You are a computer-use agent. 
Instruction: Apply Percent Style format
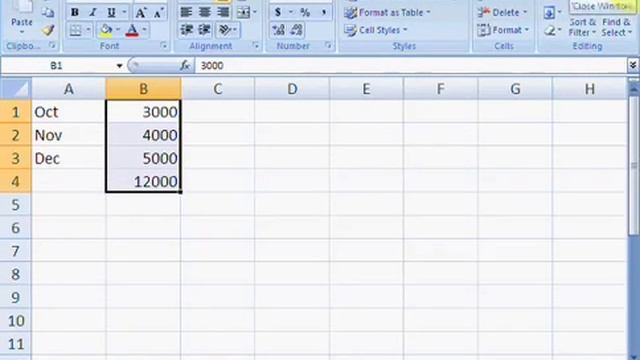point(305,13)
